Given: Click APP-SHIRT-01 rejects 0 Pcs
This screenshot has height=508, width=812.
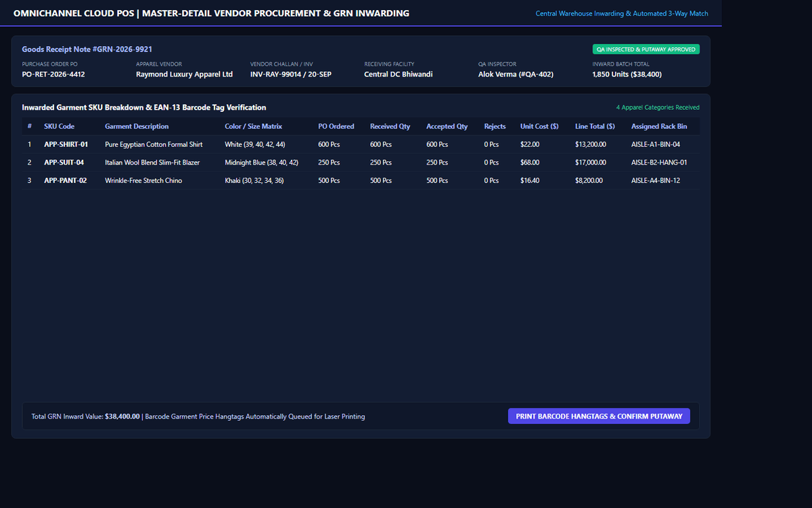Looking at the screenshot, I should [491, 144].
